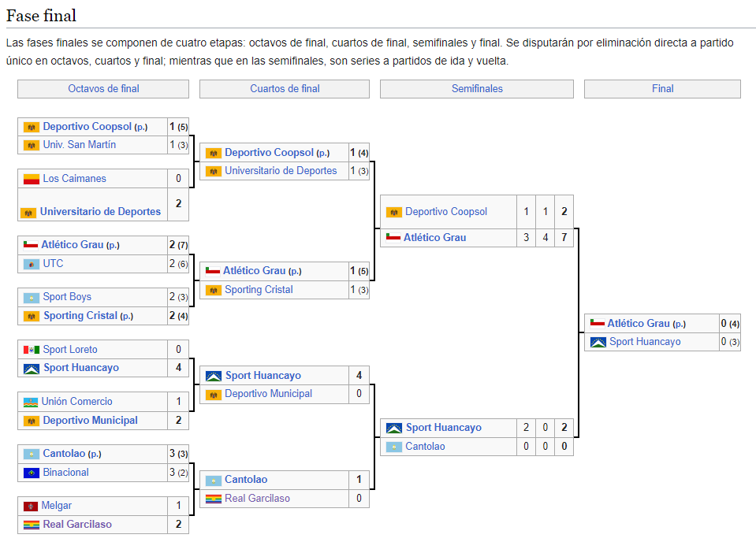Click flag icon next to Univ. San Martín
Image resolution: width=756 pixels, height=542 pixels.
(x=32, y=146)
